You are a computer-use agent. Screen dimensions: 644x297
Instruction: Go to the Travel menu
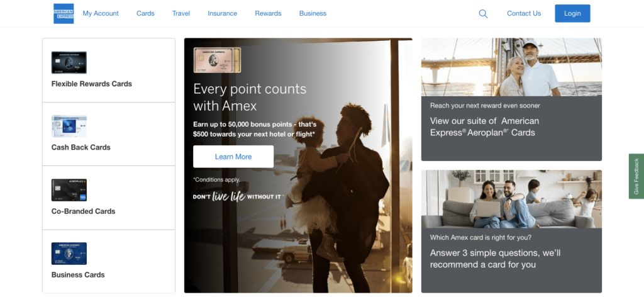click(x=181, y=14)
